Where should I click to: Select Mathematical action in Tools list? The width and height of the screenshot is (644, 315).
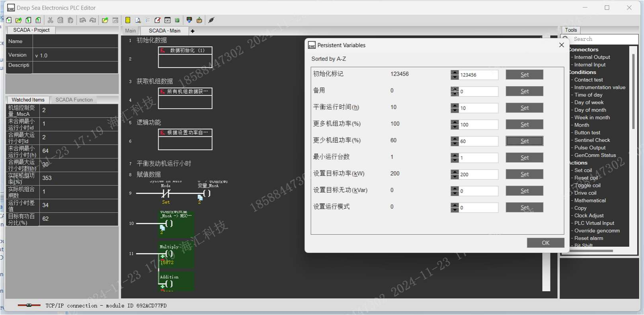point(590,201)
